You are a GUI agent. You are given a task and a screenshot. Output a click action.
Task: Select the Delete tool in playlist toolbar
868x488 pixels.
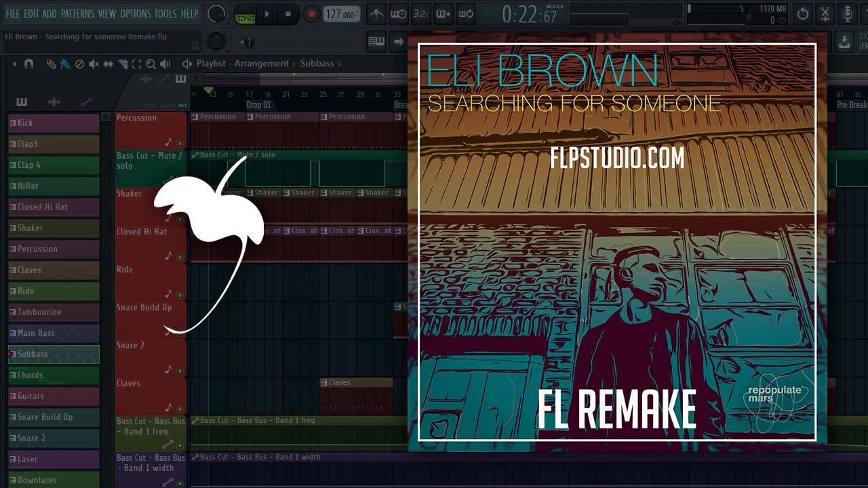click(79, 64)
